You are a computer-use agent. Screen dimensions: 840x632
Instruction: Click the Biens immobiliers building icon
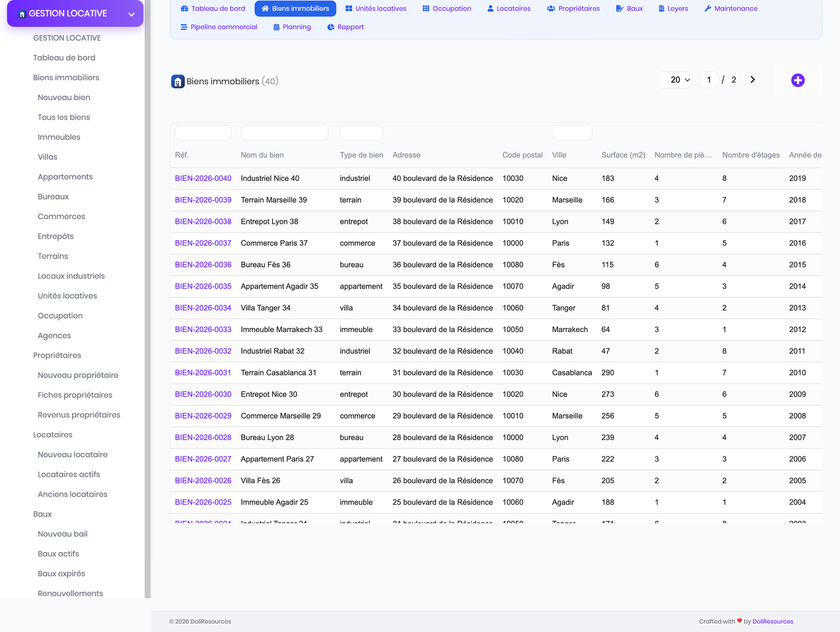pyautogui.click(x=178, y=82)
